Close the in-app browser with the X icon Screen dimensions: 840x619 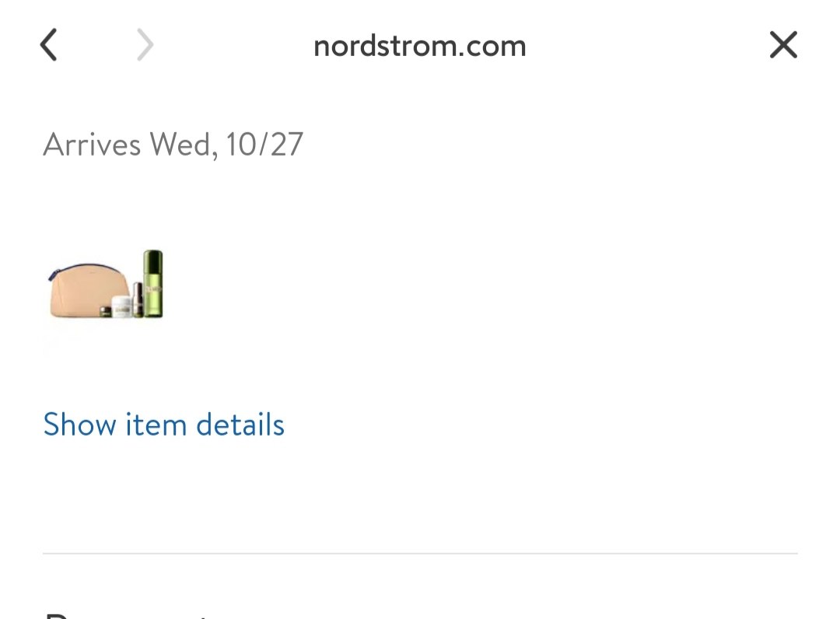pos(783,45)
